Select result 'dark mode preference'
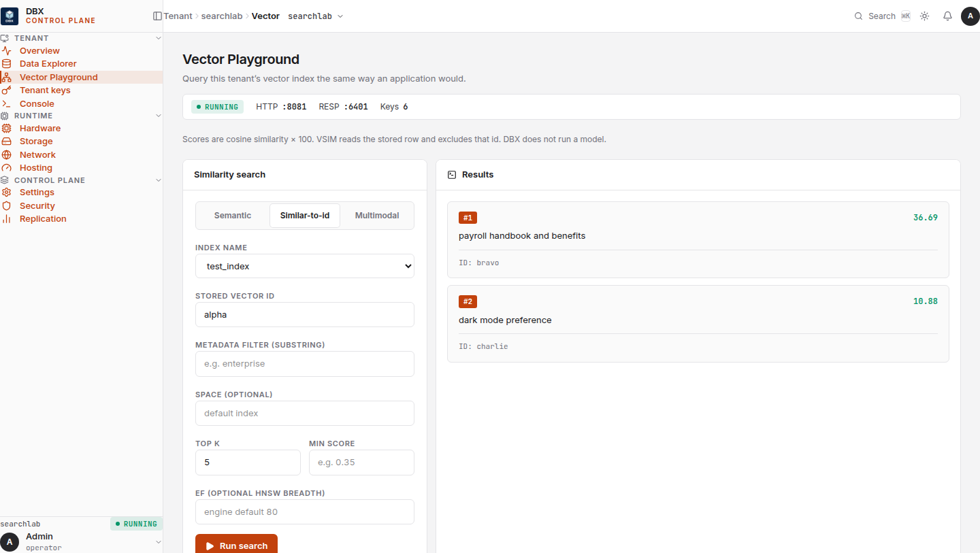This screenshot has width=980, height=553. (x=698, y=324)
